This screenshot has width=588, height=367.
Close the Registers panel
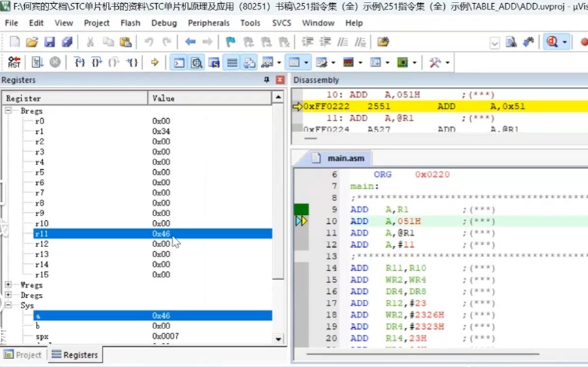[x=280, y=80]
